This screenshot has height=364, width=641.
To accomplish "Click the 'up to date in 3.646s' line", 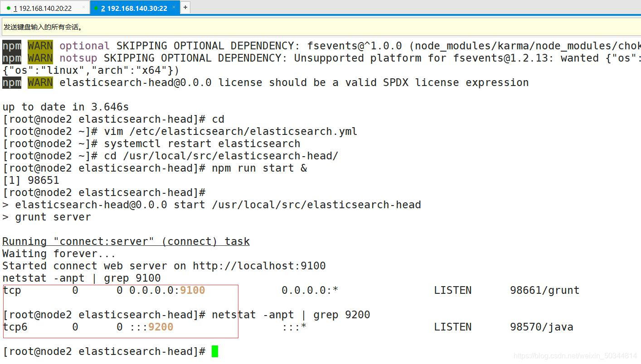I will coord(66,107).
